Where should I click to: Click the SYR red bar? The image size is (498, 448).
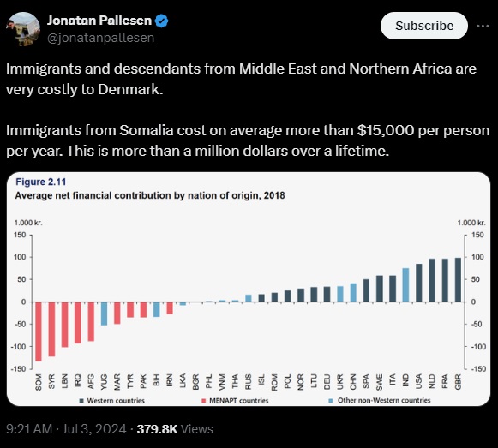pos(51,329)
